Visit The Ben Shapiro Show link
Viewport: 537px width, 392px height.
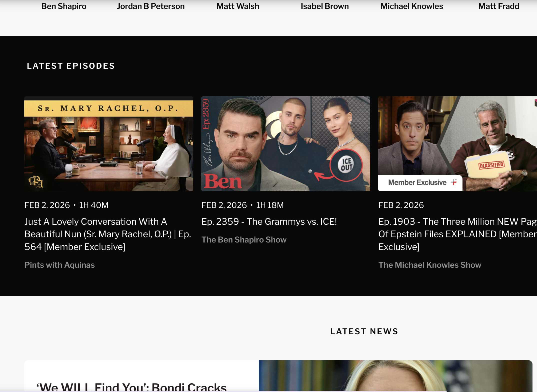point(244,239)
